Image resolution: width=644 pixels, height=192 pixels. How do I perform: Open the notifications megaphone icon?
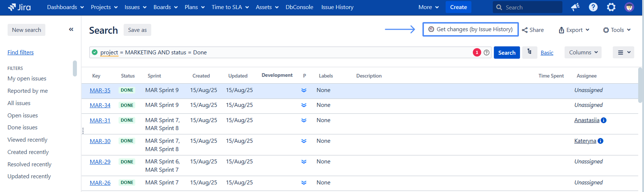(x=575, y=7)
